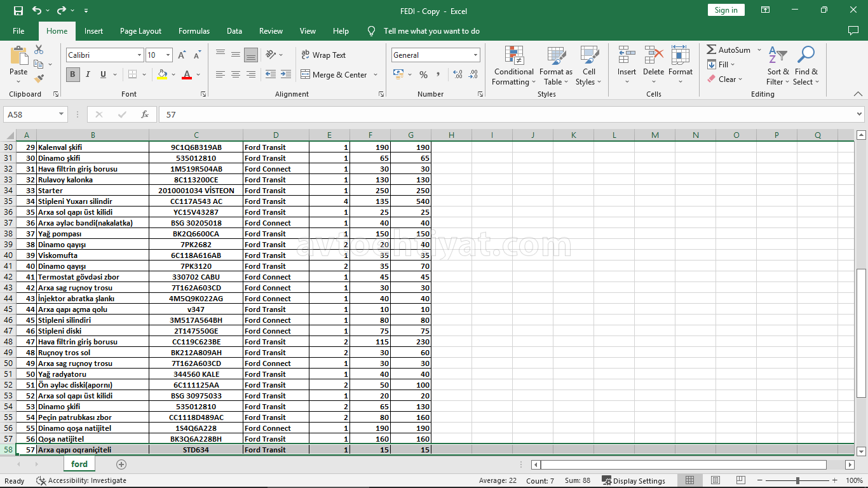Toggle underline formatting
The height and width of the screenshot is (488, 868).
103,74
